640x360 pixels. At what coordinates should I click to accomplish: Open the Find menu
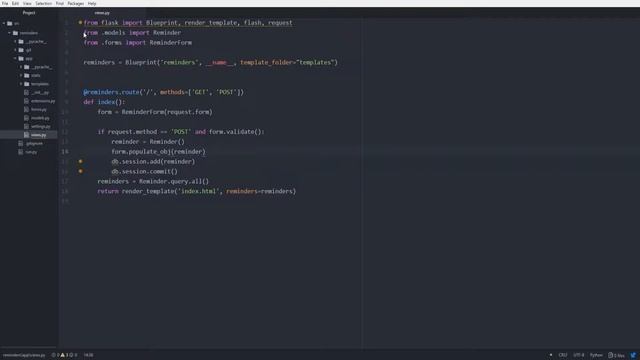[x=60, y=3]
